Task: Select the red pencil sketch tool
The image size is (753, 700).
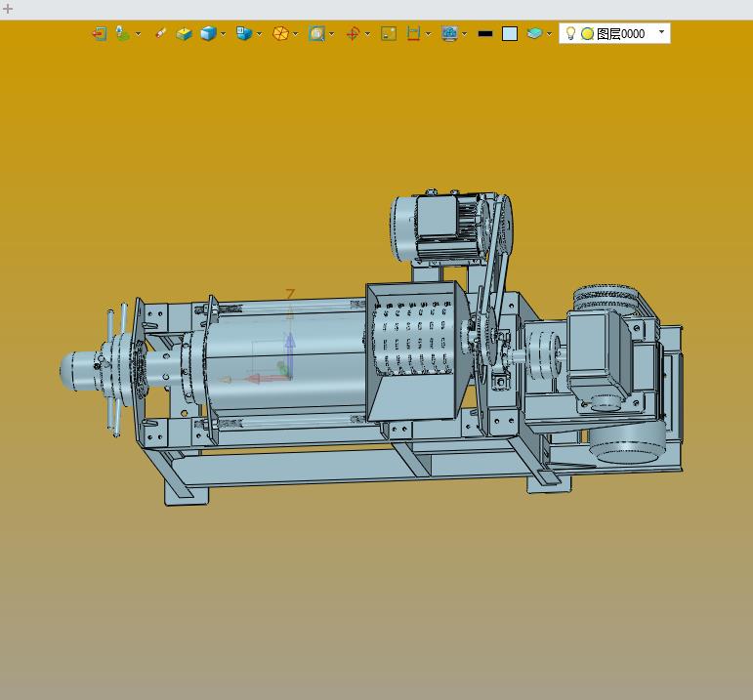Action: coord(160,33)
